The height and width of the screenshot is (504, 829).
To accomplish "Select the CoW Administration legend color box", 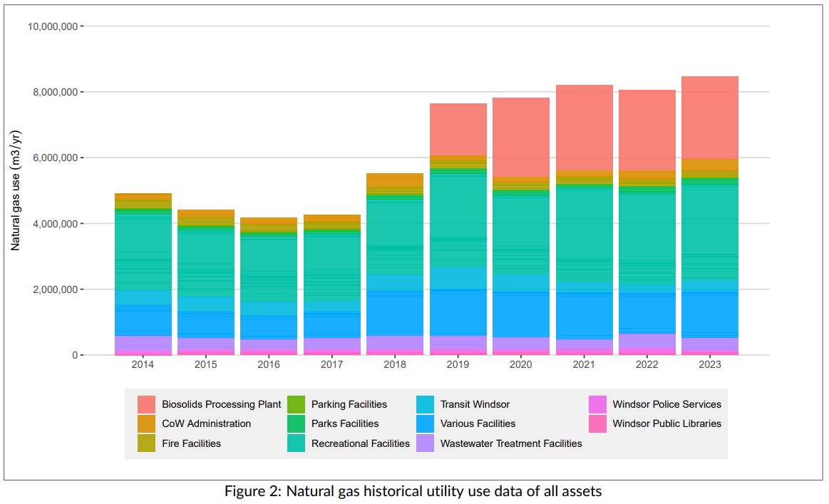I will point(145,423).
